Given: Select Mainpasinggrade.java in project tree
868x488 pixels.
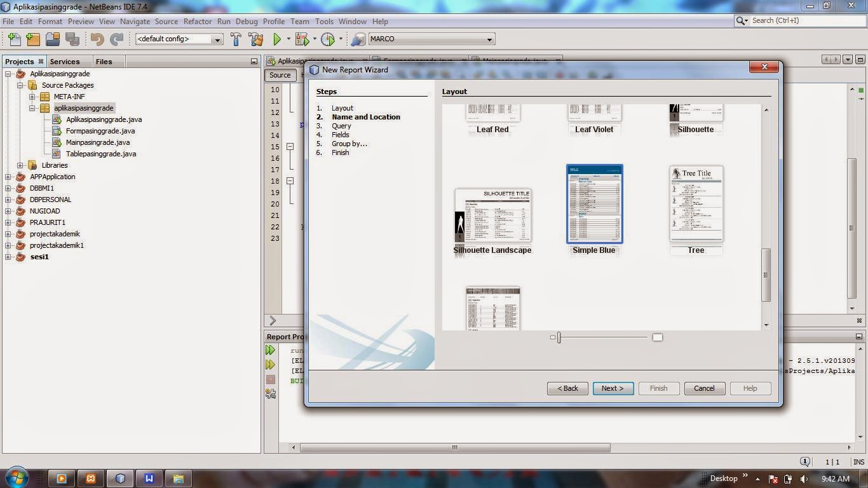Looking at the screenshot, I should [98, 142].
